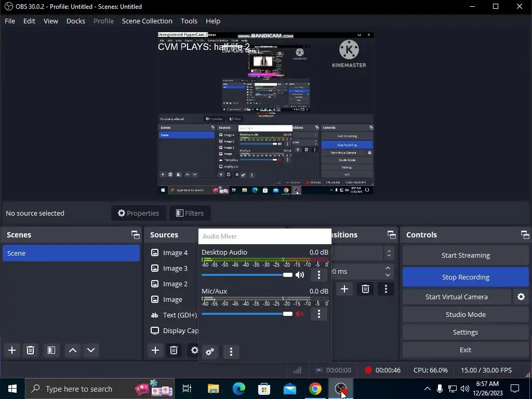Open transition properties three-dot menu
The height and width of the screenshot is (399, 532).
point(386,289)
